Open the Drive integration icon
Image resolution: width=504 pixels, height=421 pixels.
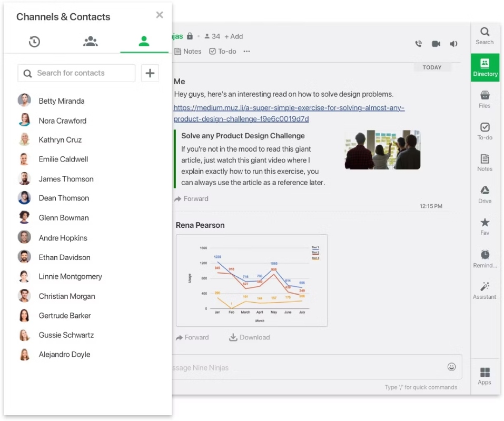point(485,195)
